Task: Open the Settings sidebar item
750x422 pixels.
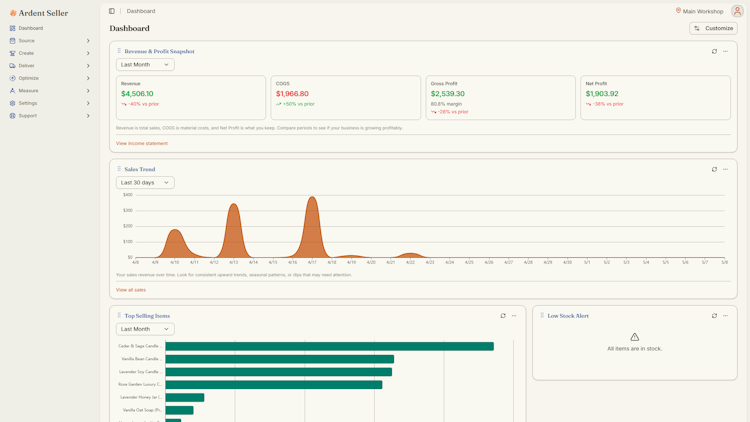Action: point(49,103)
